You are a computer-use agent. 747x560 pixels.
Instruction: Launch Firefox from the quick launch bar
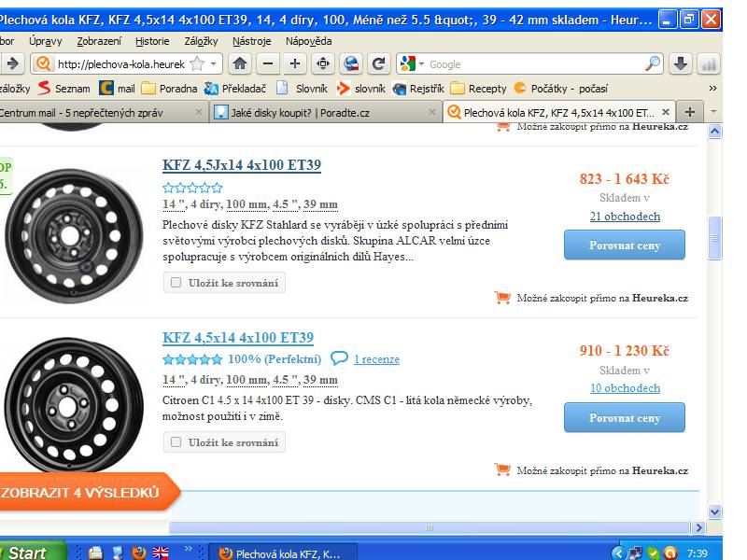coord(139,553)
